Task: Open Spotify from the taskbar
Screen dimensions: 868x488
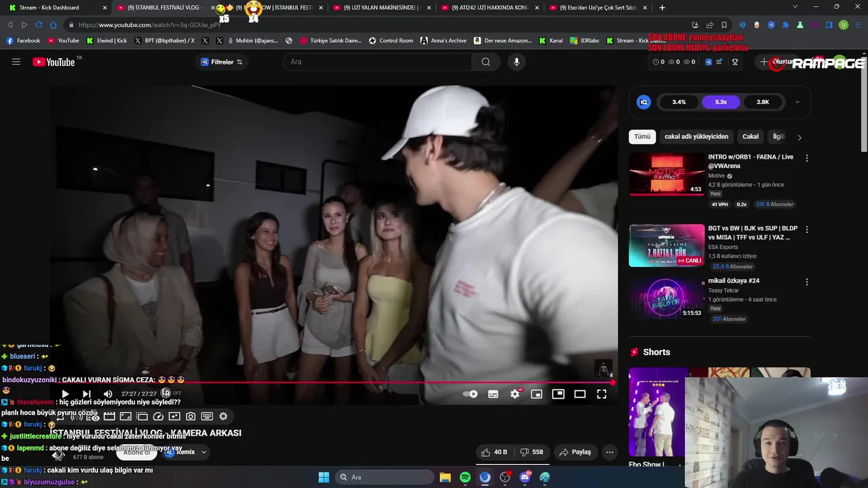Action: click(465, 477)
